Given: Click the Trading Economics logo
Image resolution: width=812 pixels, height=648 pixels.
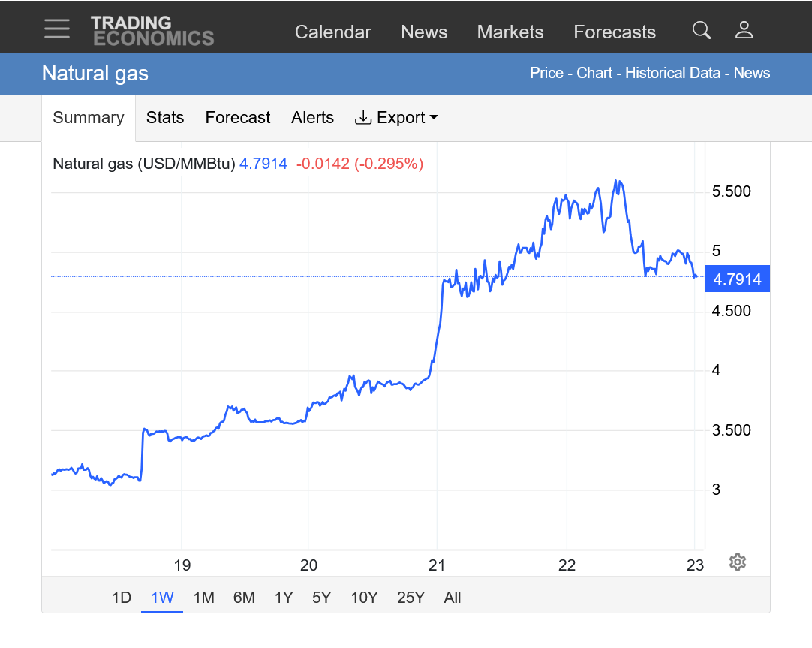Looking at the screenshot, I should tap(152, 31).
